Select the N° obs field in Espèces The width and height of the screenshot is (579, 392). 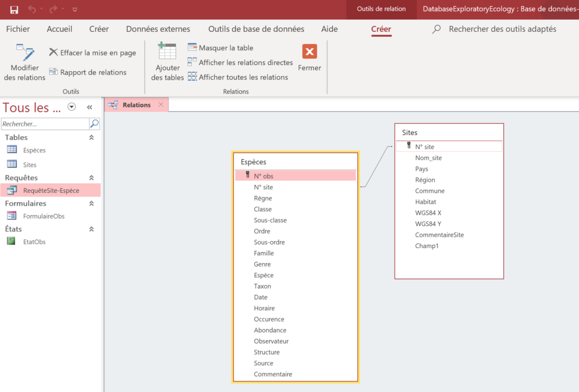click(x=295, y=176)
